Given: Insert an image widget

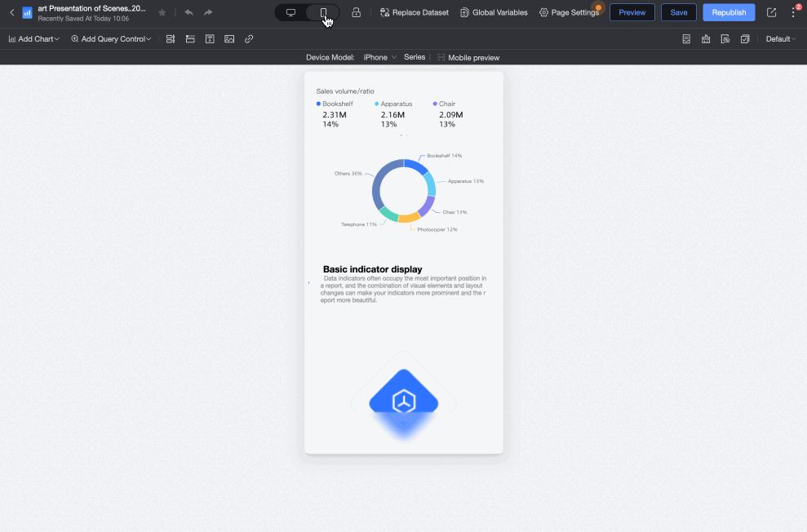Looking at the screenshot, I should [x=229, y=39].
